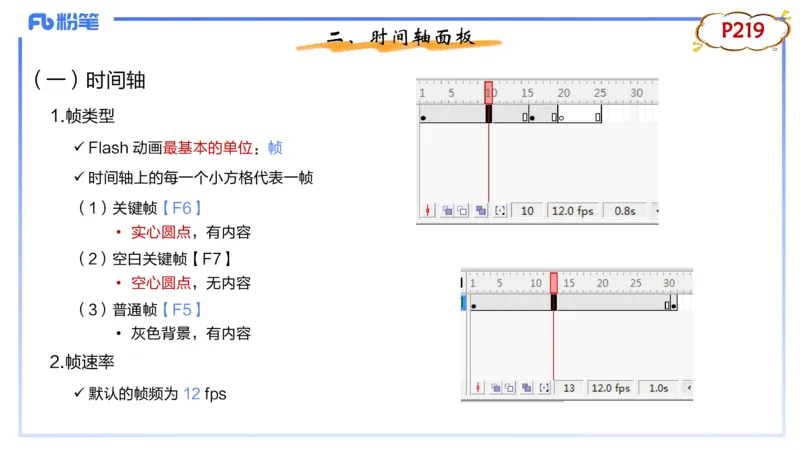The height and width of the screenshot is (450, 800).
Task: Click the P219 page badge
Action: pyautogui.click(x=742, y=31)
